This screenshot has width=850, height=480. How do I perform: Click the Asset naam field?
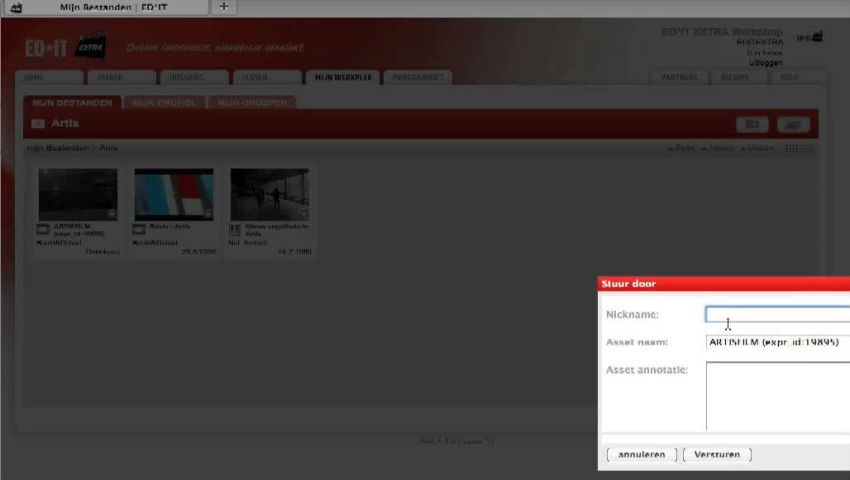tap(778, 342)
